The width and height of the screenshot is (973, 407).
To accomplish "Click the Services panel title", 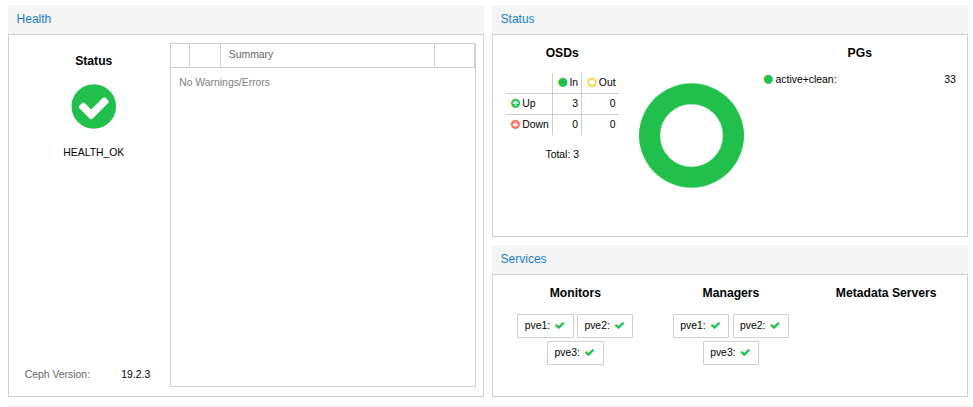I will pos(523,258).
